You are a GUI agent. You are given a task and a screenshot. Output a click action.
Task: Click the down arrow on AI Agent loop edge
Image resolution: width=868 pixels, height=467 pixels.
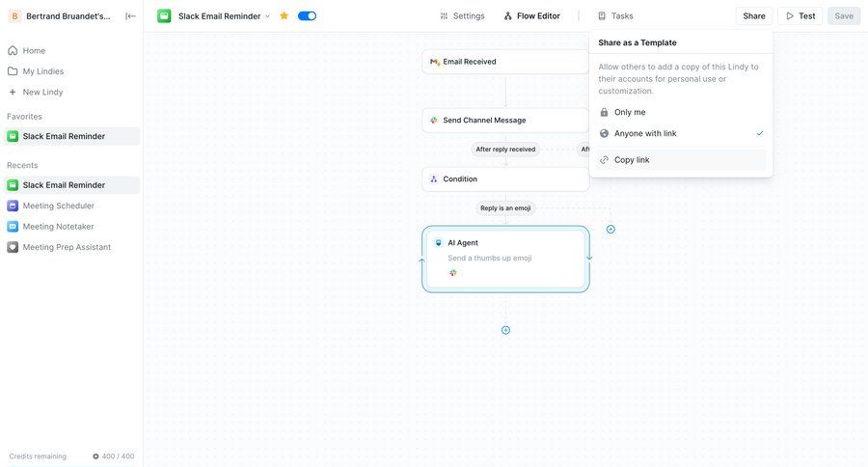coord(589,258)
